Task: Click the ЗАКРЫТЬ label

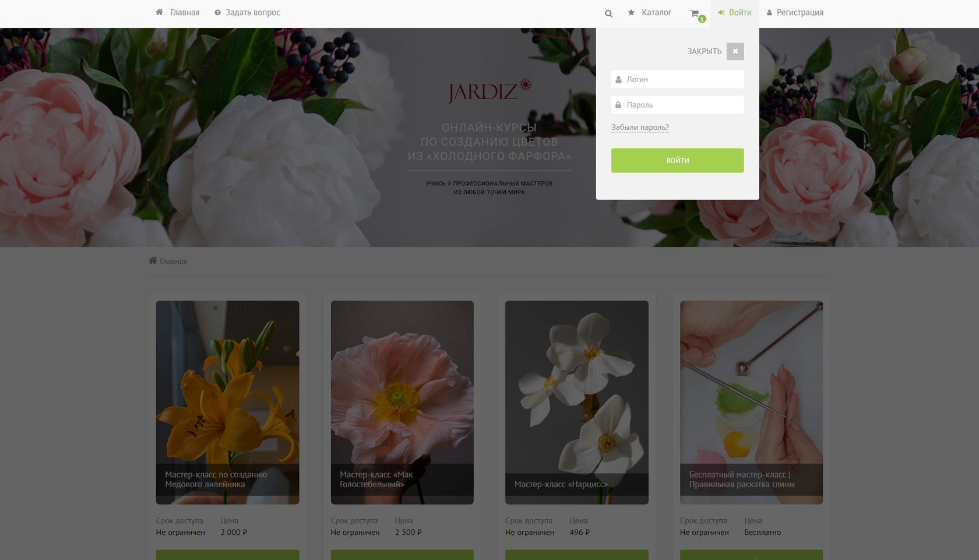Action: pos(704,51)
